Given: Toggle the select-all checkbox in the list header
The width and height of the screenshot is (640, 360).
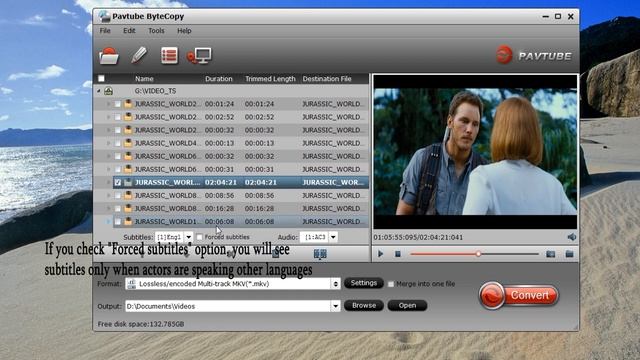Looking at the screenshot, I should [x=101, y=78].
